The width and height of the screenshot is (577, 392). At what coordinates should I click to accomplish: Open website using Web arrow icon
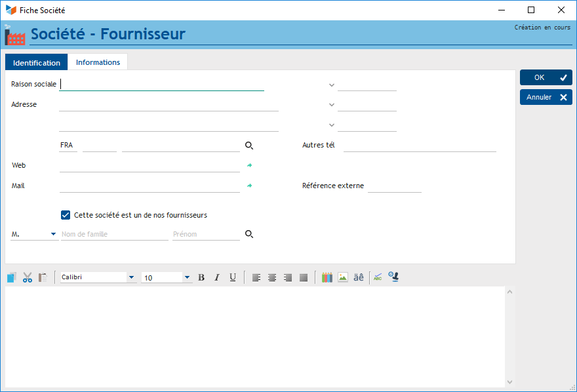tap(249, 166)
